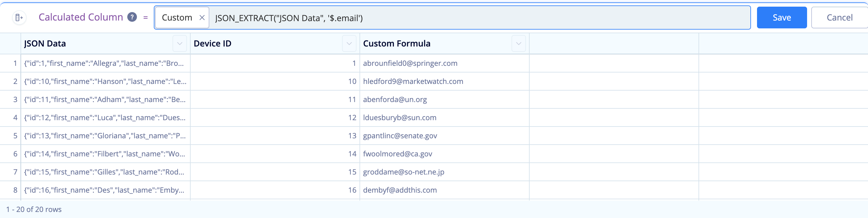The width and height of the screenshot is (868, 218).
Task: Select Device ID cell with value 10
Action: pos(275,81)
